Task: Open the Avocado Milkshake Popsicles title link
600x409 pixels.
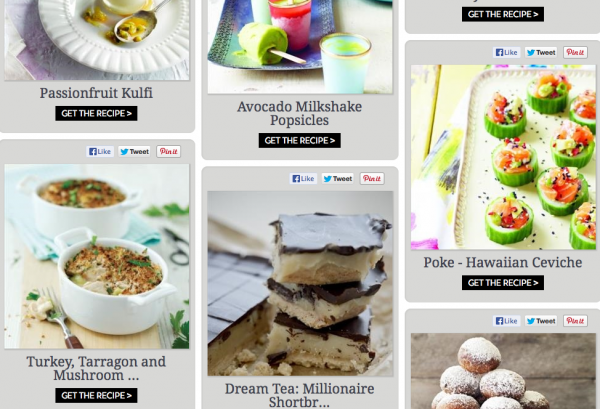Action: coord(299,113)
